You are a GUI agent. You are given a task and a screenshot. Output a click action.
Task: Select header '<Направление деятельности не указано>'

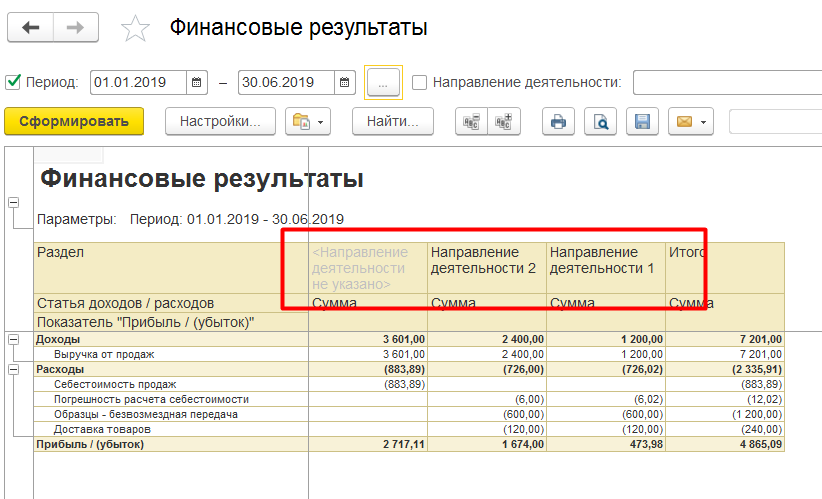(368, 268)
